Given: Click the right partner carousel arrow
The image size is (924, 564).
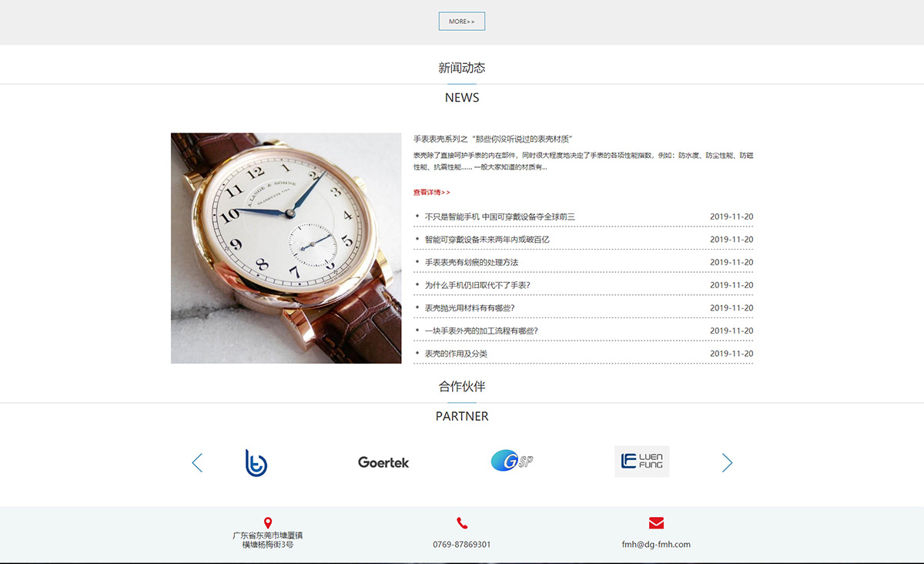Looking at the screenshot, I should point(727,462).
